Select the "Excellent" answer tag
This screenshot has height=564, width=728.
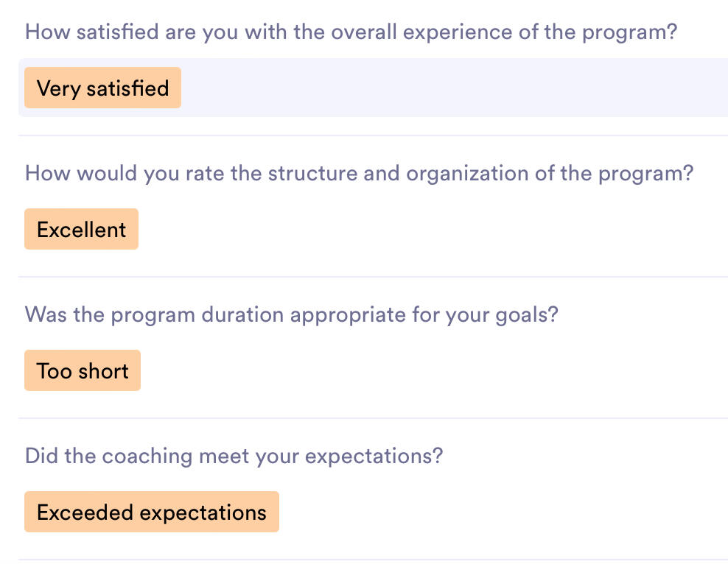pos(81,230)
